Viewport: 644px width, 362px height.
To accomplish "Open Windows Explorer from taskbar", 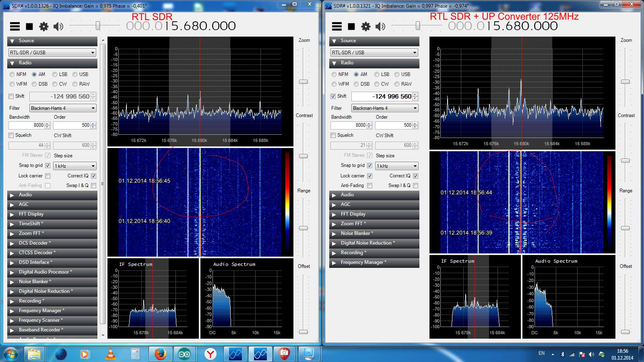I will 34,354.
